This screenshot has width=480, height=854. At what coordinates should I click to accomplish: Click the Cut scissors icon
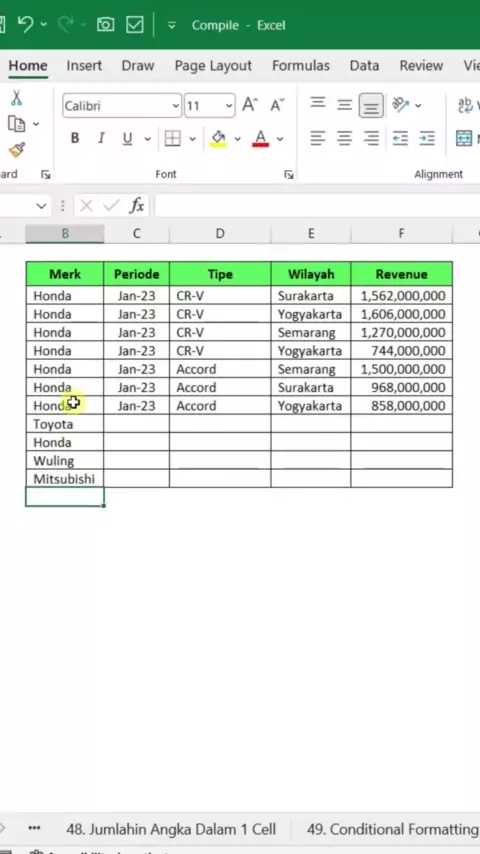(x=16, y=99)
